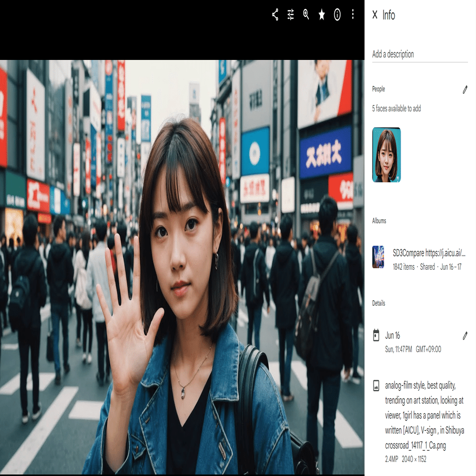The height and width of the screenshot is (476, 476).
Task: Click '5 faces available to add'
Action: pyautogui.click(x=397, y=108)
